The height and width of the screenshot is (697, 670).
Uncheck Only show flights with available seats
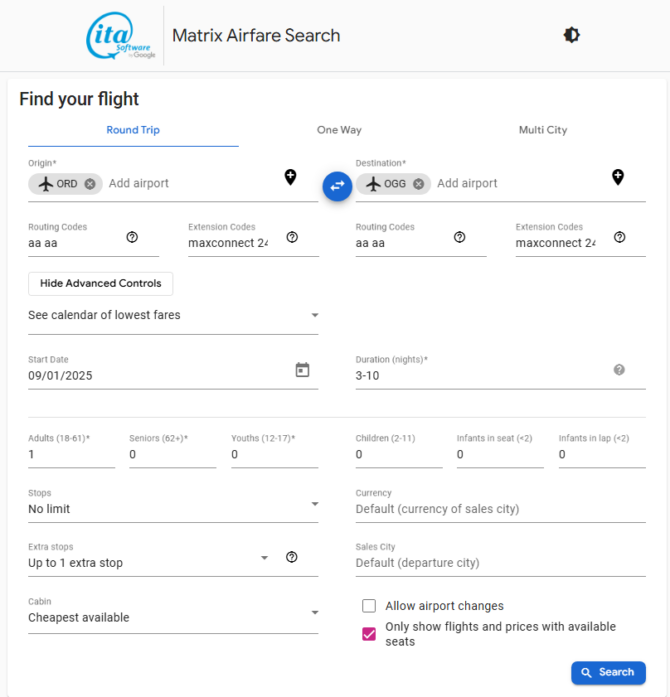click(369, 634)
